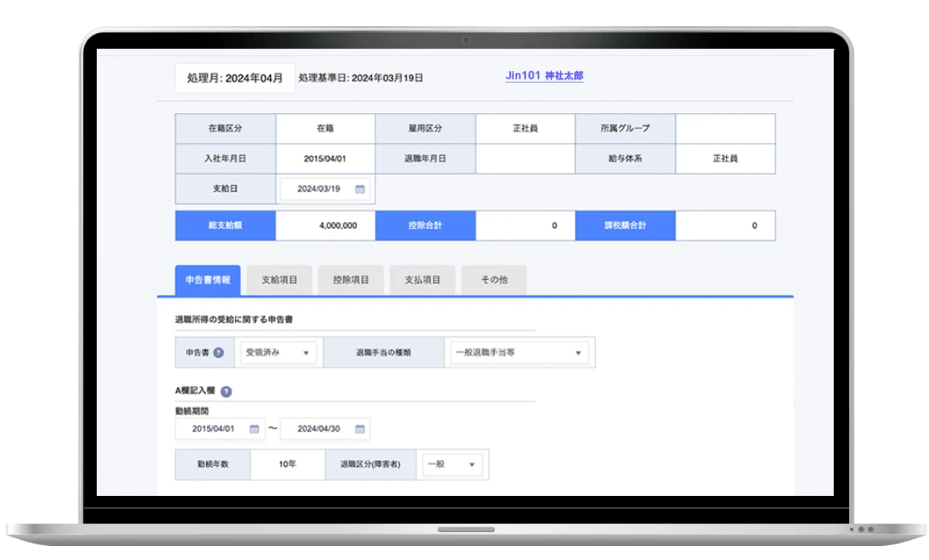Open the 控除項目 tab
The height and width of the screenshot is (560, 929).
[351, 280]
